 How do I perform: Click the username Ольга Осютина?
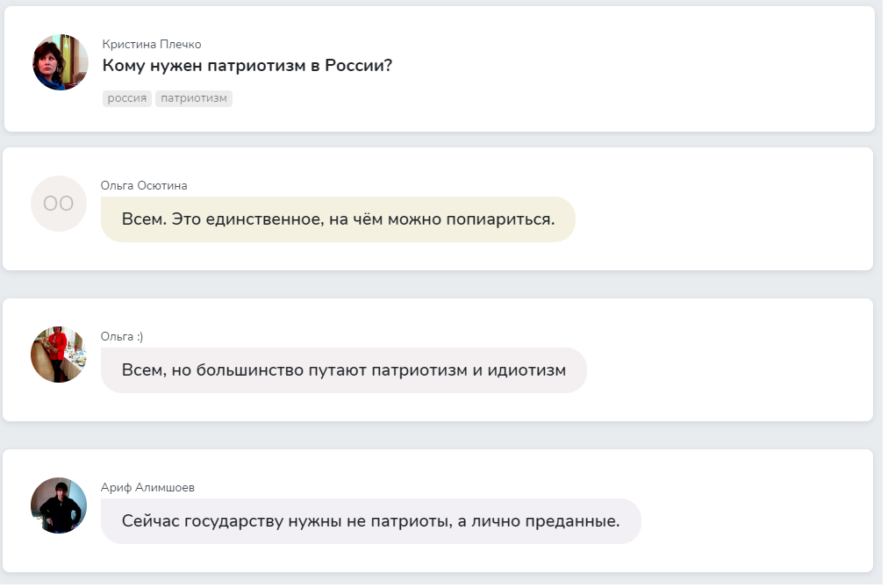[x=144, y=185]
